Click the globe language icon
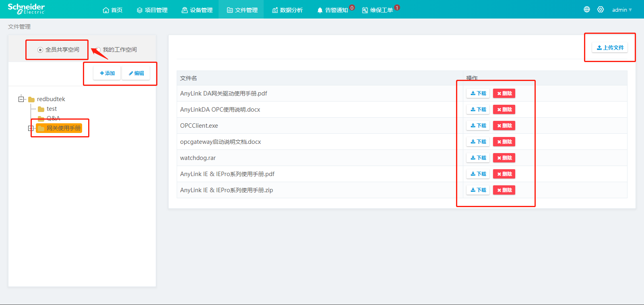The image size is (644, 305). click(x=587, y=9)
